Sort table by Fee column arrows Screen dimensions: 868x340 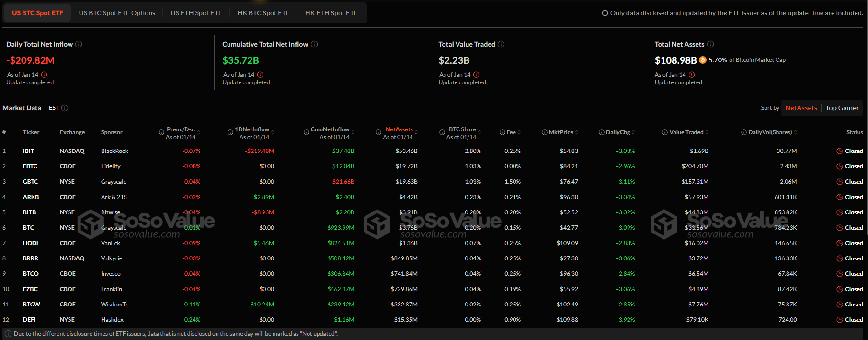point(519,132)
